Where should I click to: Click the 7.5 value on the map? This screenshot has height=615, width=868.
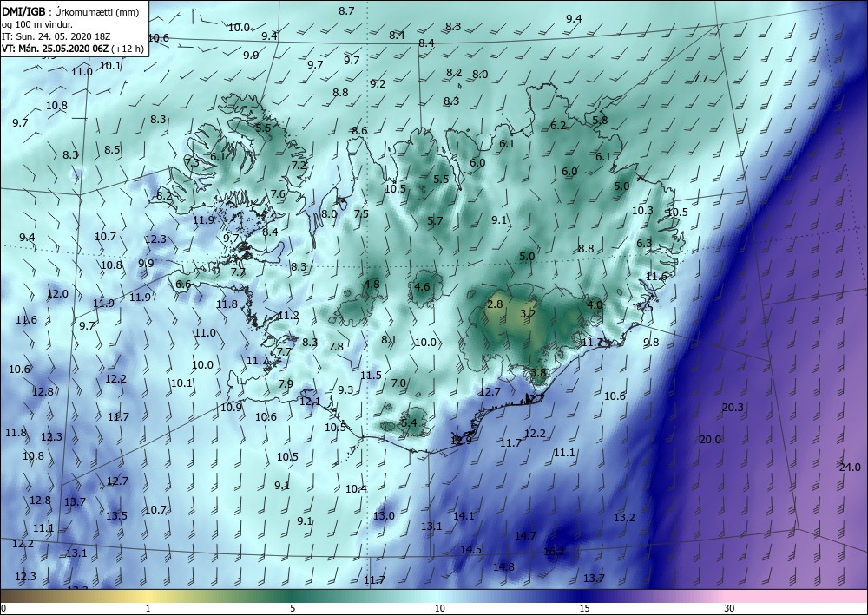coord(361,214)
